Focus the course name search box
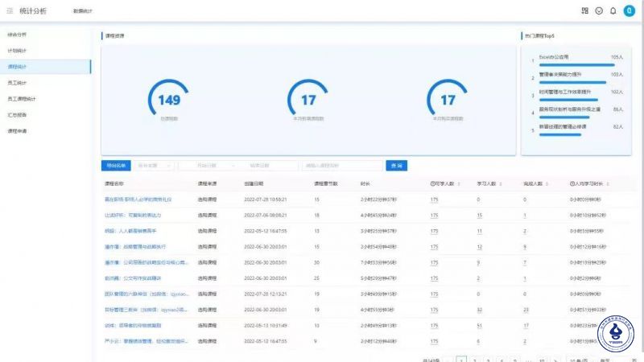This screenshot has width=644, height=362. click(x=341, y=166)
